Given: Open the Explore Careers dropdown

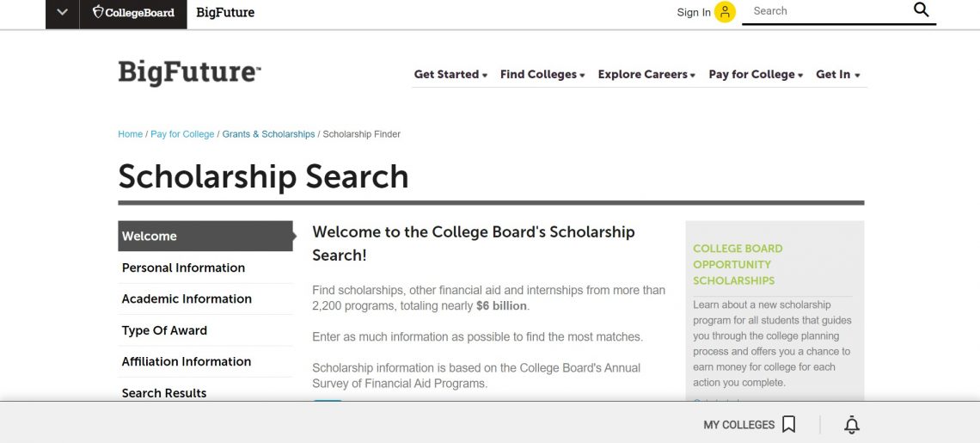Looking at the screenshot, I should point(646,75).
